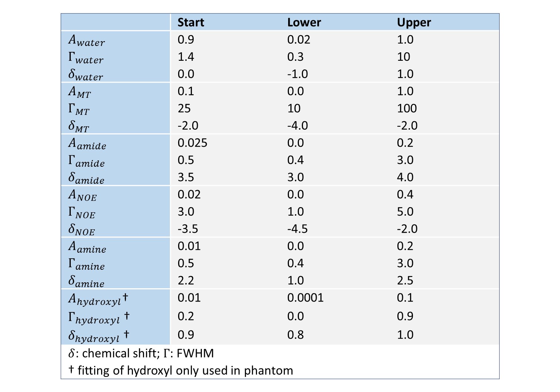This screenshot has width=560, height=392.
Task: Select the A MT row label
Action: coord(80,92)
